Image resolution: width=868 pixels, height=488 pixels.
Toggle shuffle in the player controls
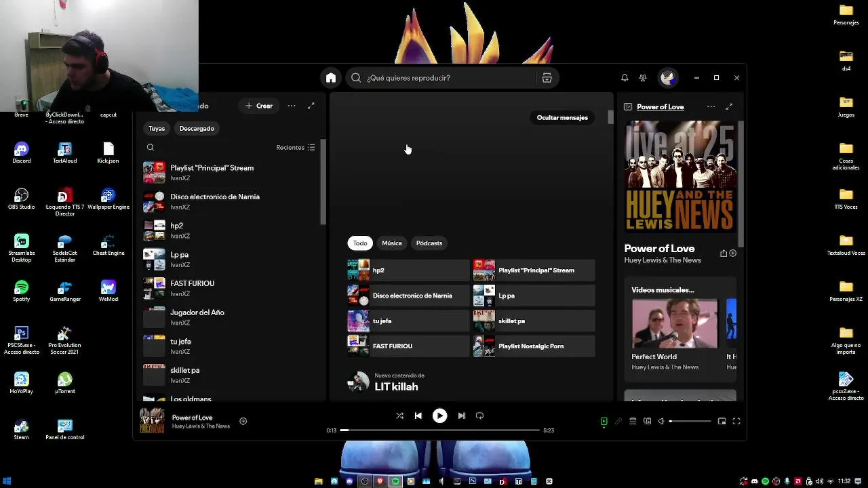coord(399,415)
